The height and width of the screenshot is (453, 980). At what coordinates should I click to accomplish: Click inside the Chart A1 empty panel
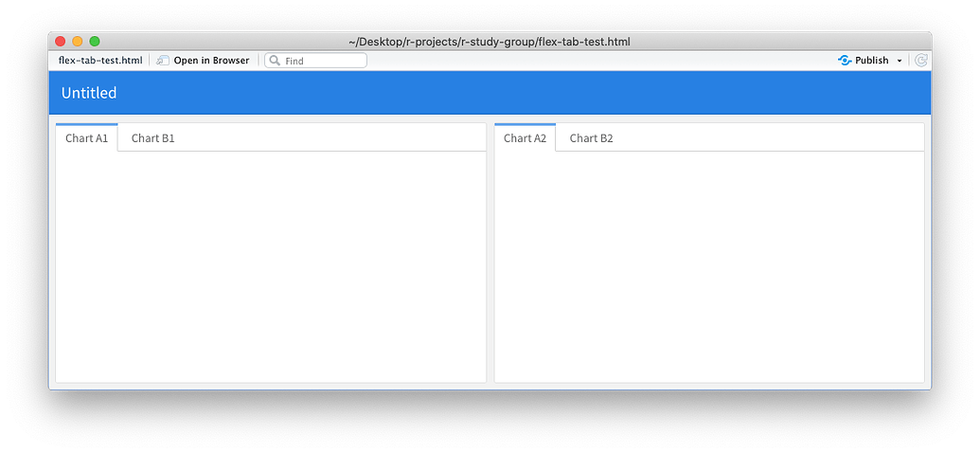click(x=271, y=266)
